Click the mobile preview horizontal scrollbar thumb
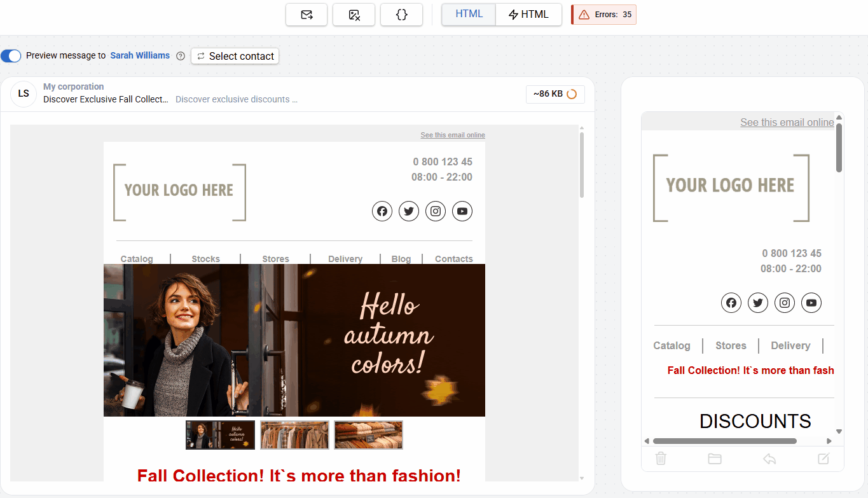 click(x=725, y=441)
